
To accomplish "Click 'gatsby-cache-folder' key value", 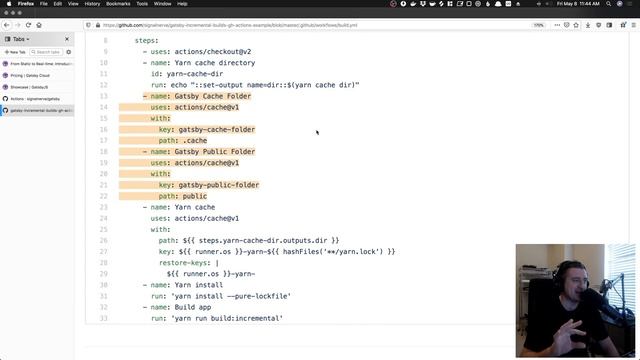I will [217, 129].
